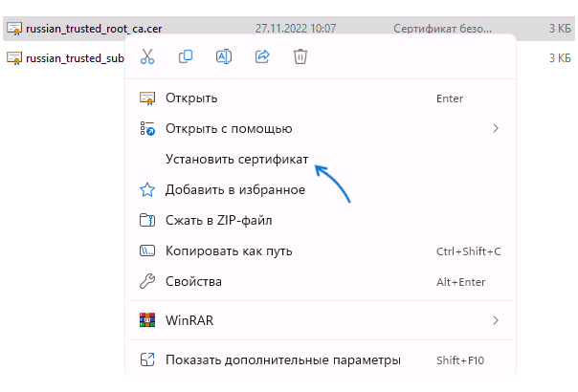Click the icon beside 'Открыть с помощью'
Screen dimensions: 578x392
coord(147,128)
